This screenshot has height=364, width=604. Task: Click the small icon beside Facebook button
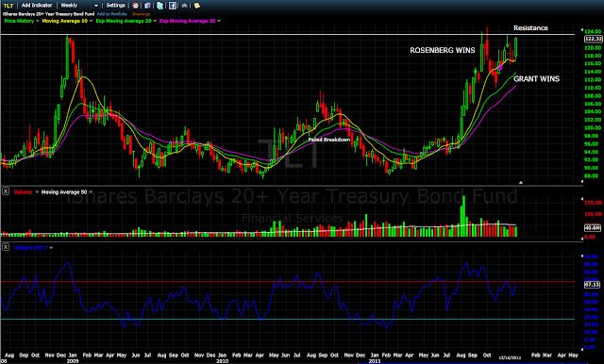pos(185,6)
